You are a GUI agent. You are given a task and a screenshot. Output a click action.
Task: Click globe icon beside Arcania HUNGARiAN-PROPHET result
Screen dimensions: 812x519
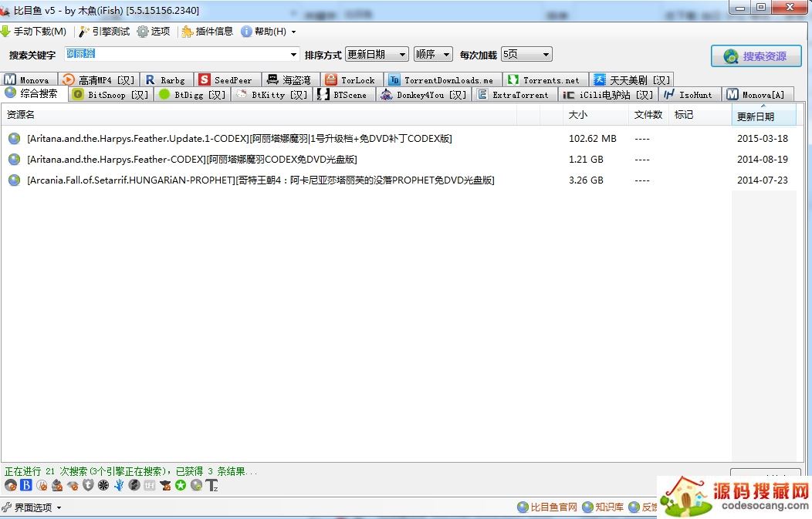pyautogui.click(x=15, y=180)
